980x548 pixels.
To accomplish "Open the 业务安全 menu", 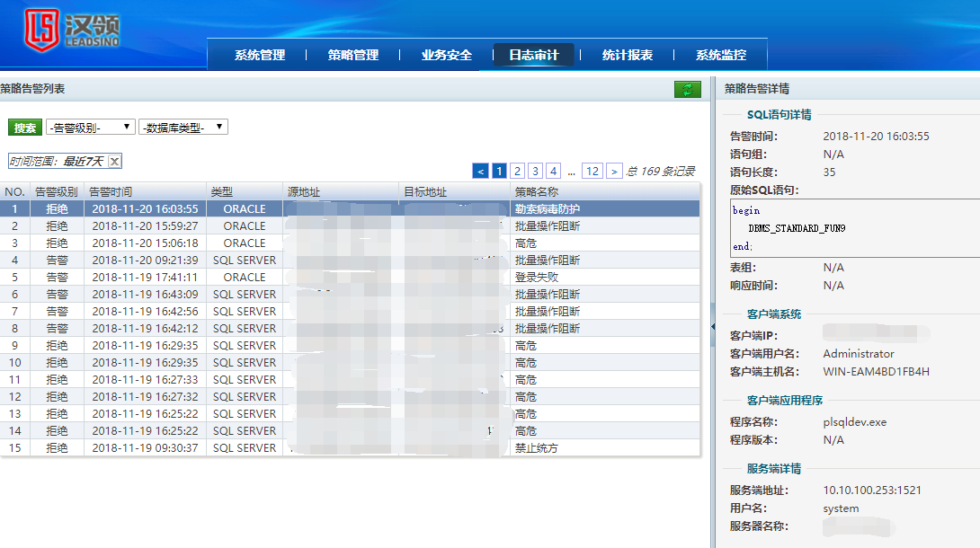I will pos(447,55).
